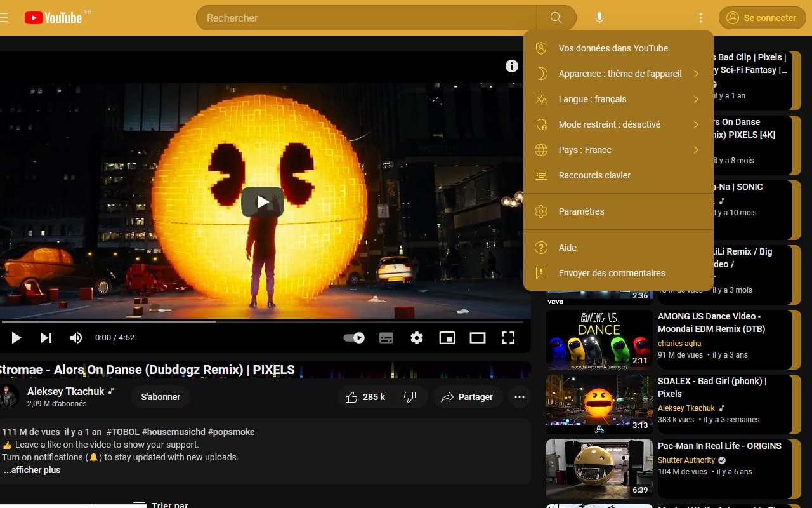This screenshot has height=508, width=812.
Task: Like the video, 285 k
Action: coord(366,397)
